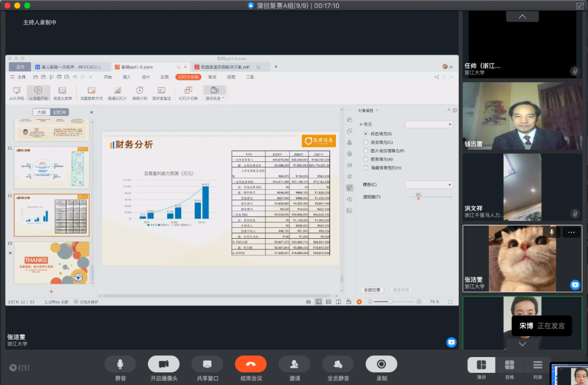The height and width of the screenshot is (385, 588).
Task: Switch to the 首页 home tab
Action: click(20, 67)
